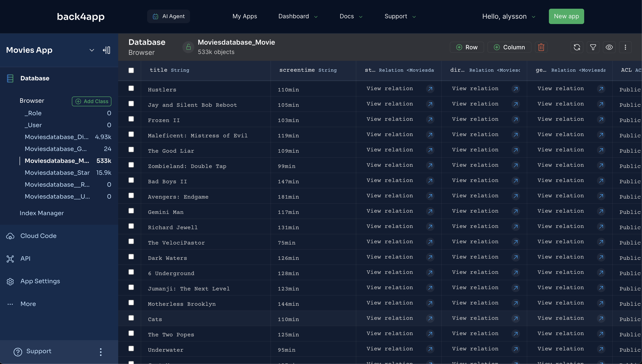Select the Hustlers row checkbox
Viewport: 642px width, 364px height.
[131, 88]
